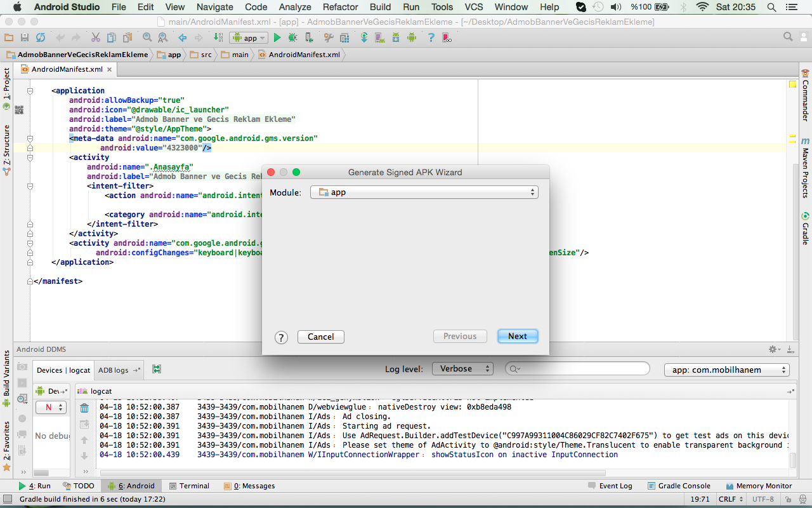Image resolution: width=812 pixels, height=508 pixels.
Task: Click the wizard help question mark button
Action: pos(282,337)
